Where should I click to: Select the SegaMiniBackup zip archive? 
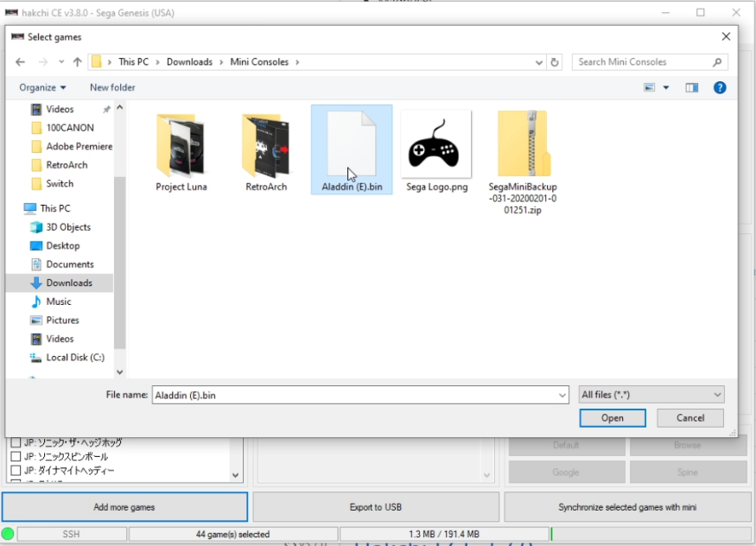click(x=523, y=162)
